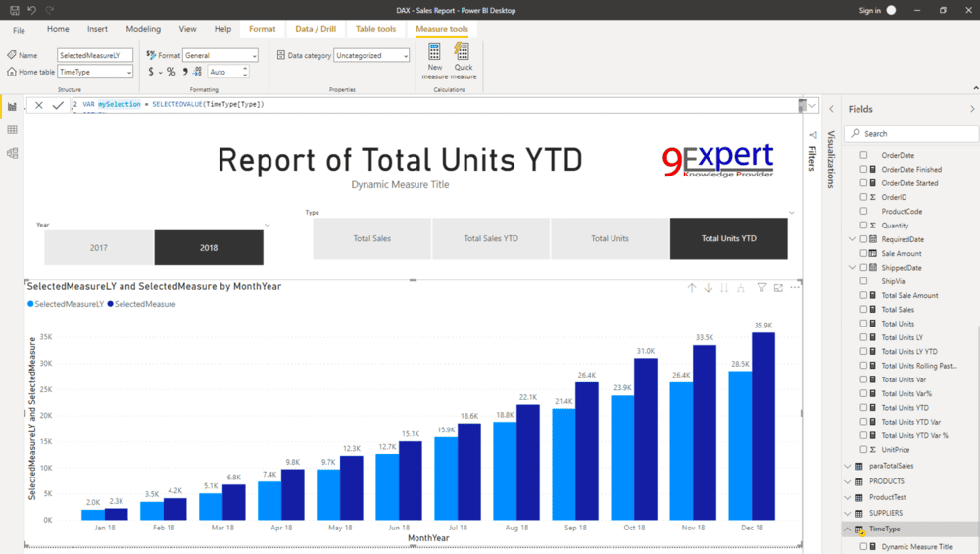The image size is (980, 554).
Task: Select 2017 in Year slicer
Action: [99, 248]
